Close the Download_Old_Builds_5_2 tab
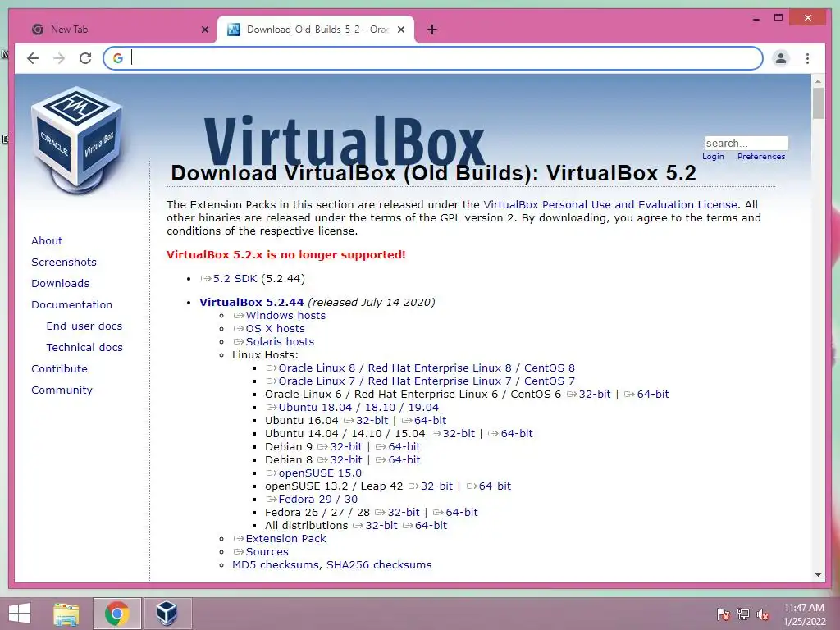 click(x=400, y=30)
